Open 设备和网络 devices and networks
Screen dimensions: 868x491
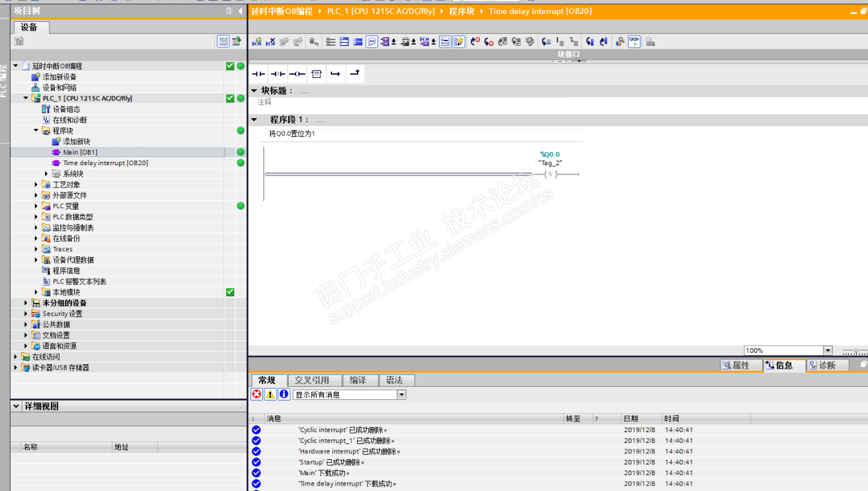tap(54, 87)
